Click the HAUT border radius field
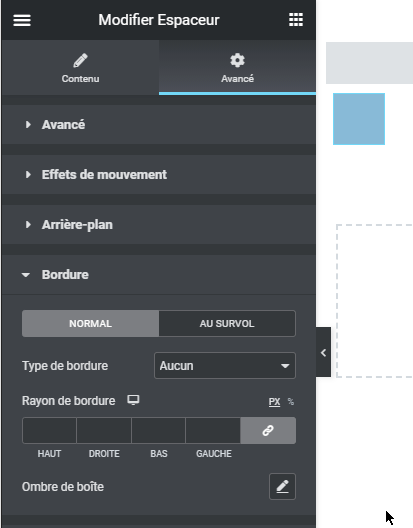The width and height of the screenshot is (413, 528). (x=49, y=430)
